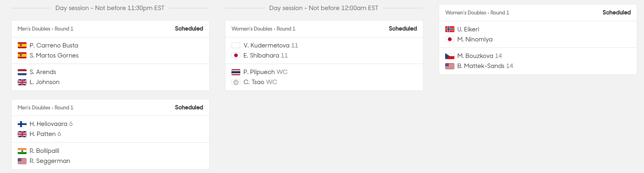Click USA flag beside R. Seggerman

22,161
